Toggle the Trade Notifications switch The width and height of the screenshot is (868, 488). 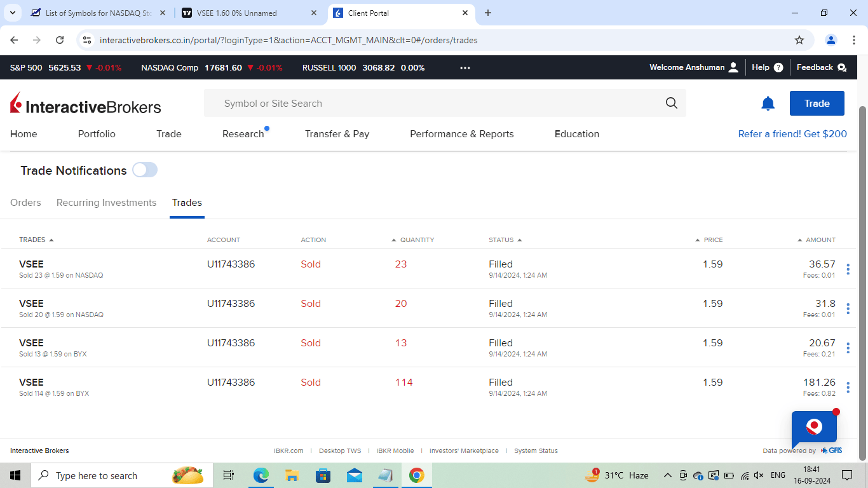point(145,170)
